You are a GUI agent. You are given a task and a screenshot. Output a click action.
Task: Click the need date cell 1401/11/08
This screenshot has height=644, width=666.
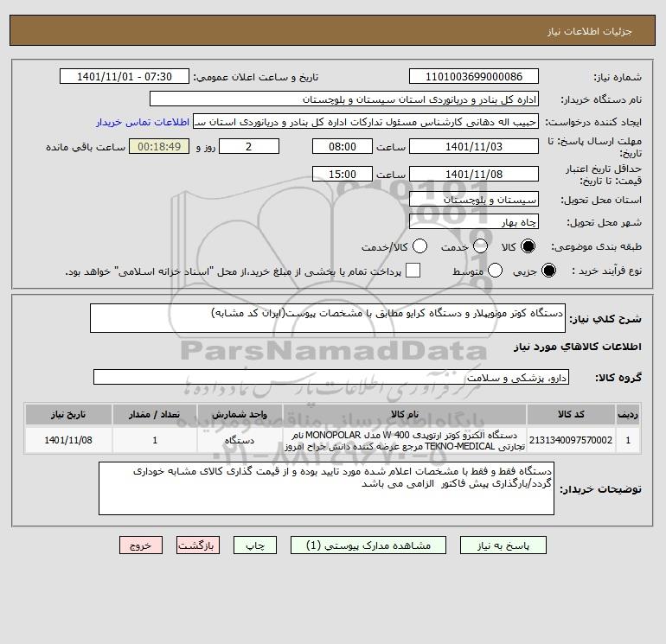coord(68,440)
